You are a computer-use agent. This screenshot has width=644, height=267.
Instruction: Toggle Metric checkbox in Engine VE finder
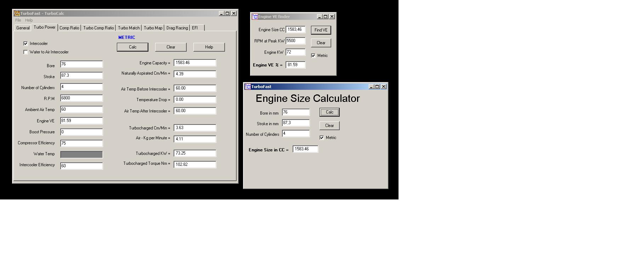pos(313,56)
